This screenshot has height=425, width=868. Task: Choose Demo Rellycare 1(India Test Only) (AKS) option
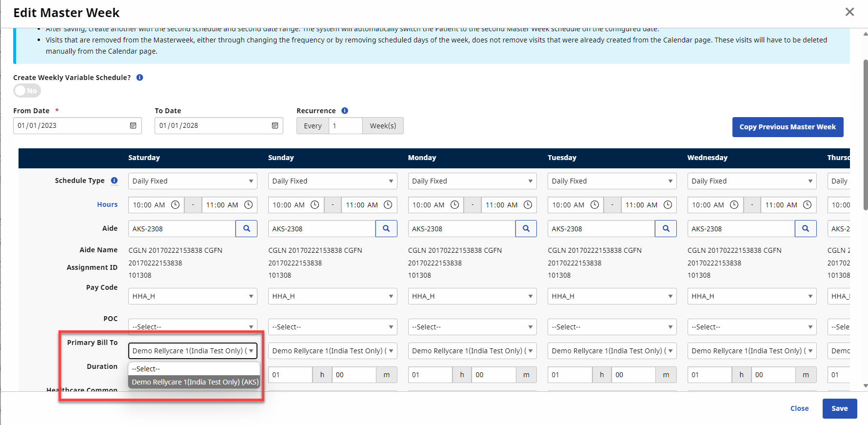coord(195,382)
